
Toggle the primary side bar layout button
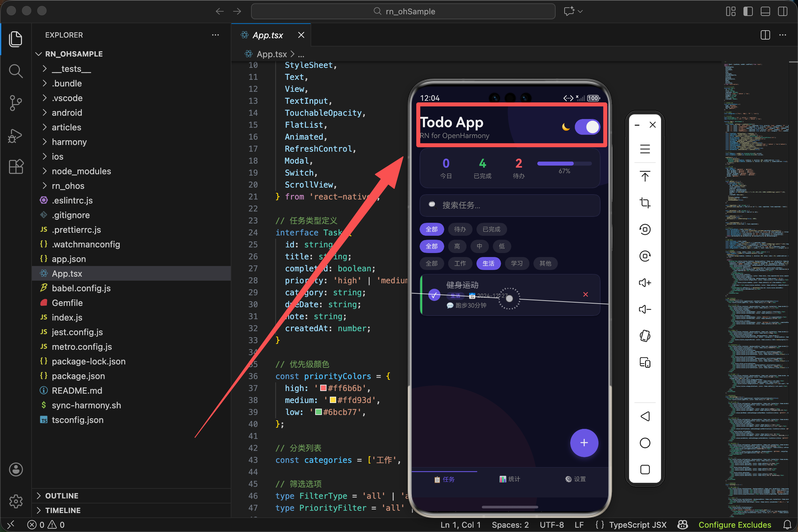point(748,11)
